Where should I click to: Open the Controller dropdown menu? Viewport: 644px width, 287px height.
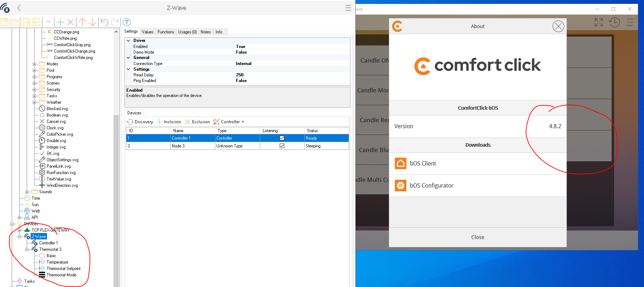pyautogui.click(x=229, y=122)
